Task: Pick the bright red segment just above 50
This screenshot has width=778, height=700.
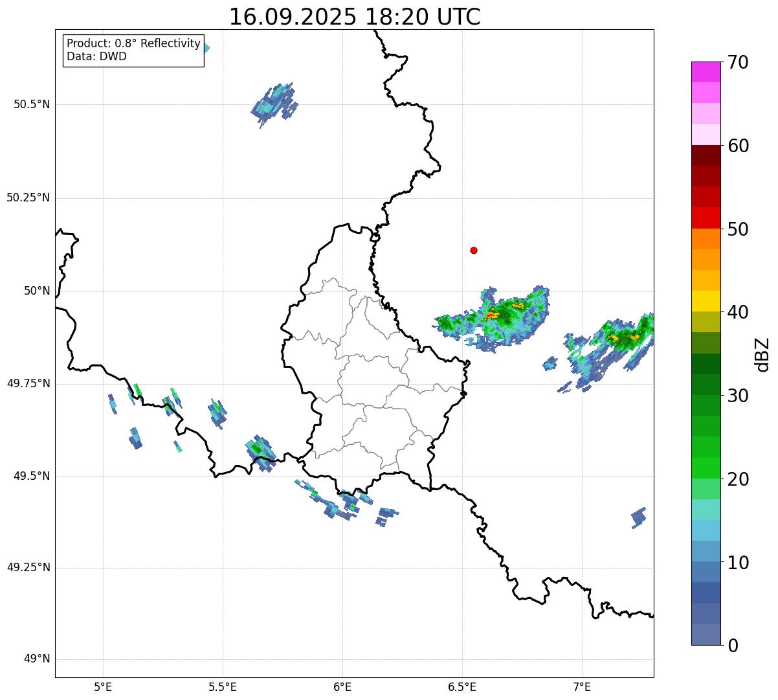Action: point(706,218)
